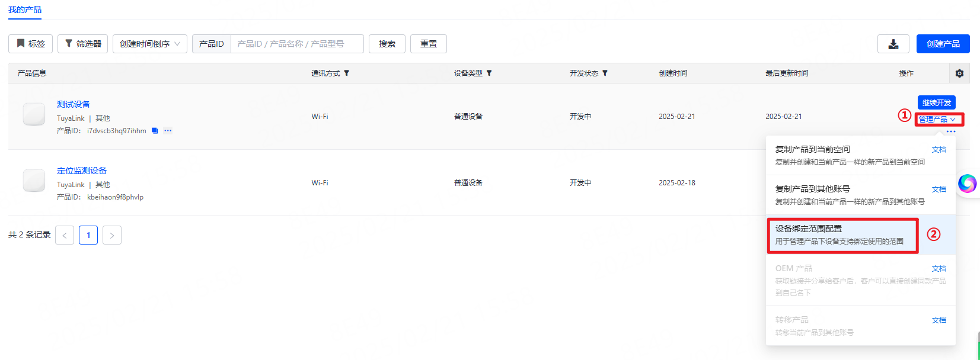This screenshot has width=980, height=360.
Task: Click 最后更新时间 value 2025-02-21
Action: (784, 117)
